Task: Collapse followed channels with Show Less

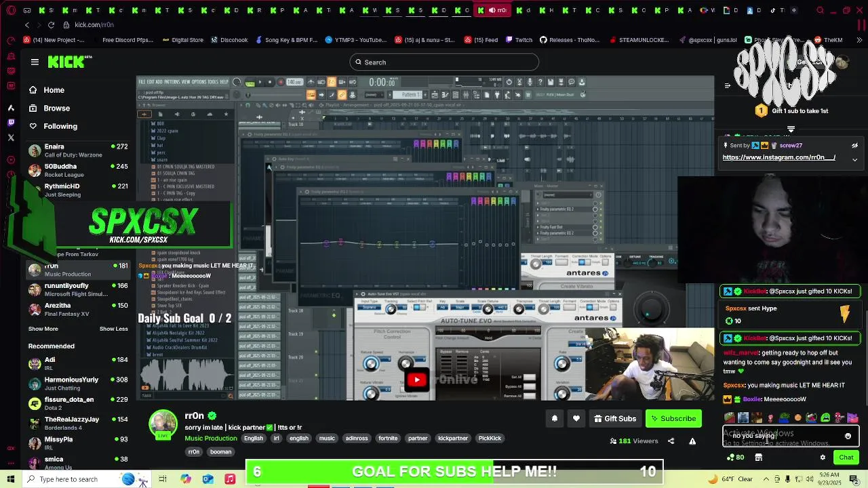Action: (113, 329)
